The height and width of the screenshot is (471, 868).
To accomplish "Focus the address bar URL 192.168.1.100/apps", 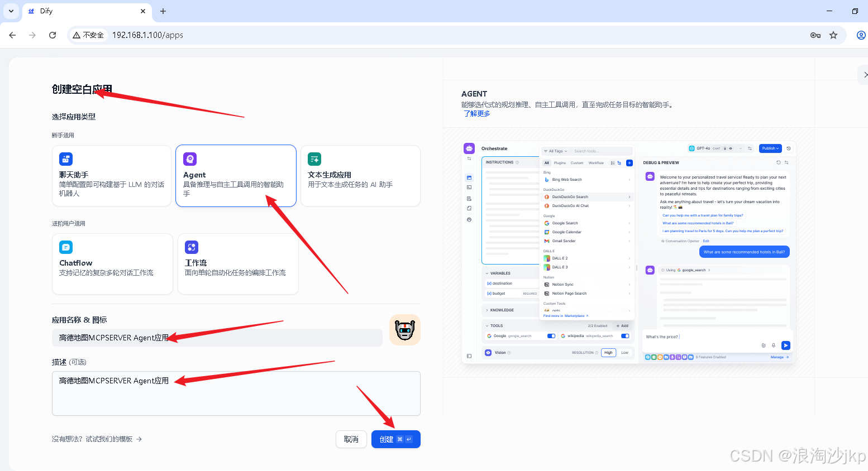I will point(147,35).
